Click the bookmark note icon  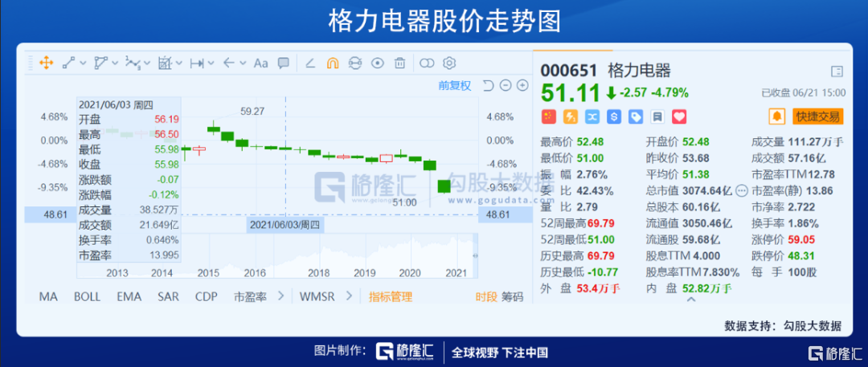657,116
